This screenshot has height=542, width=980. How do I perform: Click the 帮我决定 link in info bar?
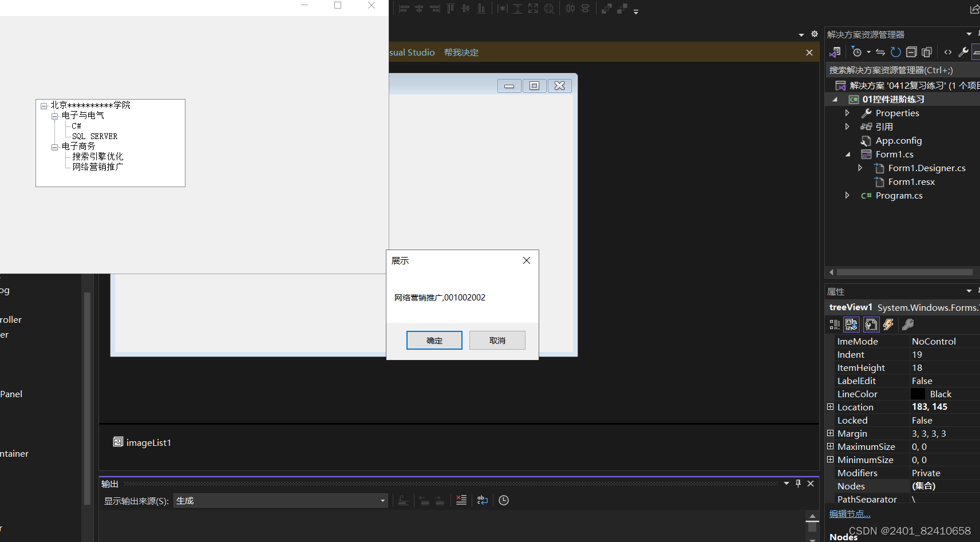pyautogui.click(x=461, y=52)
